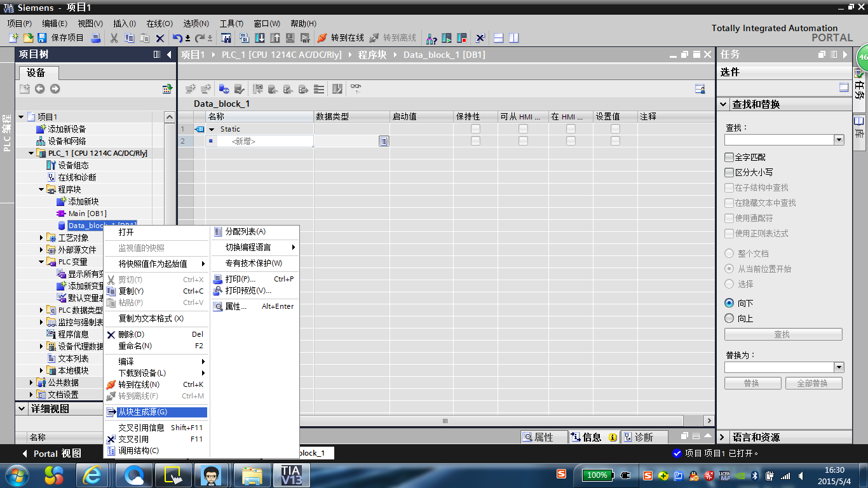Switch to the 诊断 tab
This screenshot has height=488, width=868.
click(x=644, y=437)
